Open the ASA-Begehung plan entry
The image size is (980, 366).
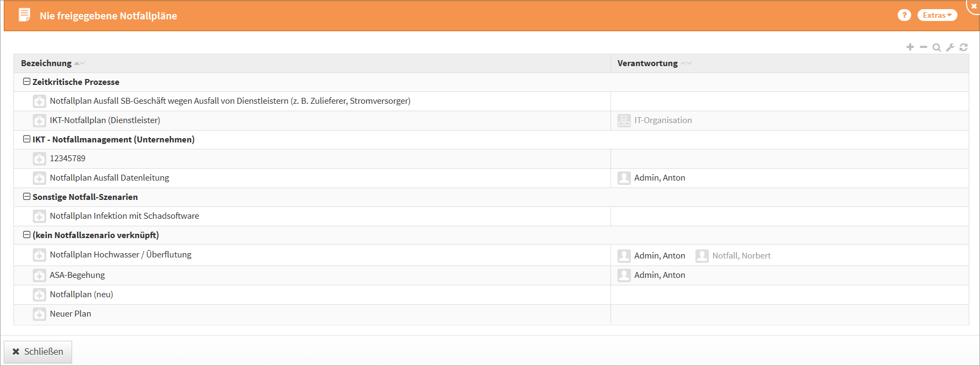(x=77, y=275)
